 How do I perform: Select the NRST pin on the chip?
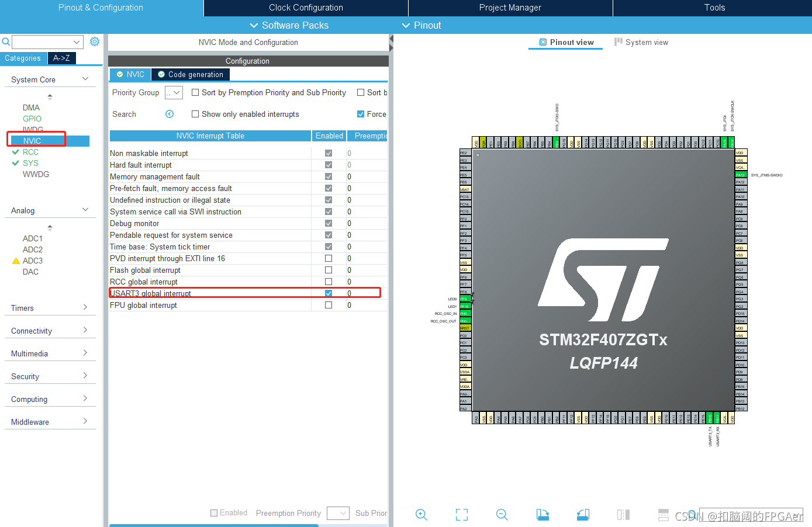coord(465,328)
